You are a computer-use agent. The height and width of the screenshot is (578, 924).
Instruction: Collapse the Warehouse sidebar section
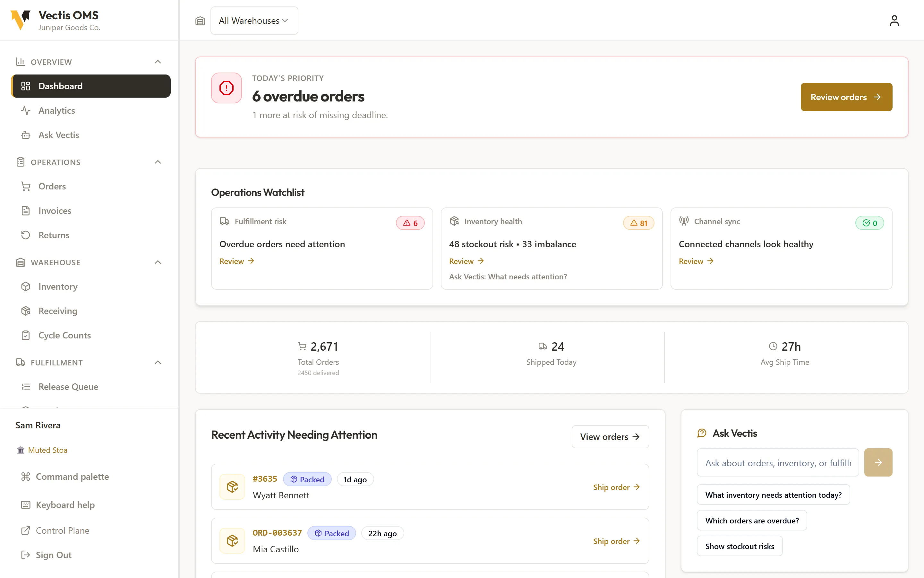(x=158, y=262)
